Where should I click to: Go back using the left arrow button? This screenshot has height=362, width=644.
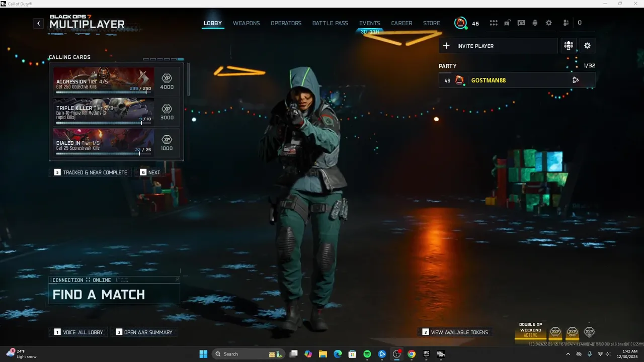coord(39,23)
